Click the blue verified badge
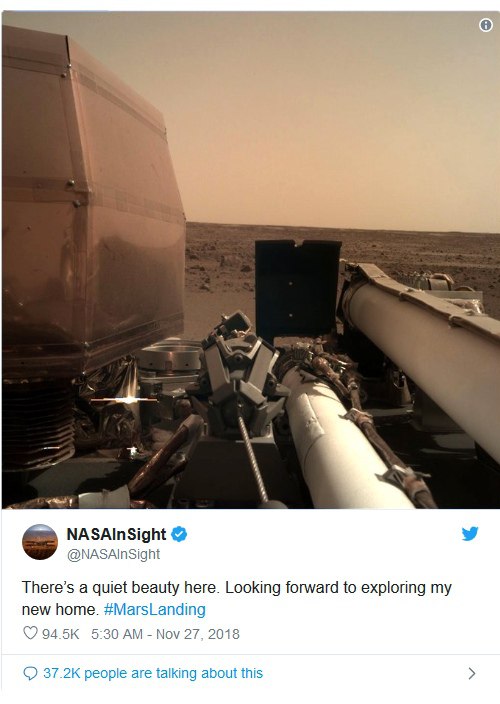The height and width of the screenshot is (704, 500). click(x=179, y=534)
